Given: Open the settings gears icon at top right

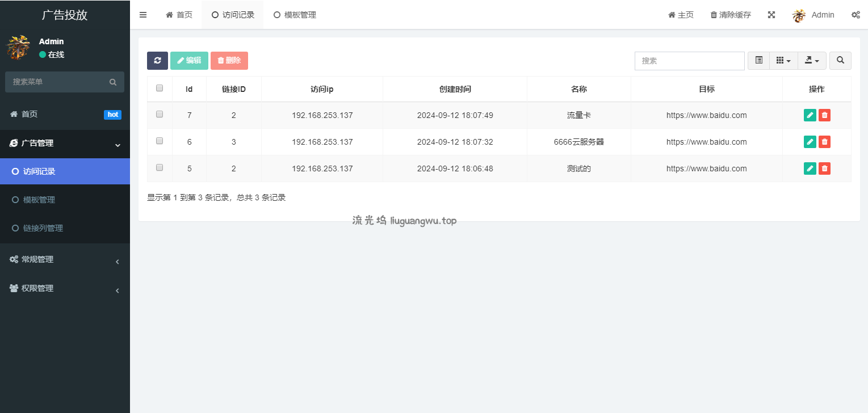Looking at the screenshot, I should pyautogui.click(x=856, y=15).
